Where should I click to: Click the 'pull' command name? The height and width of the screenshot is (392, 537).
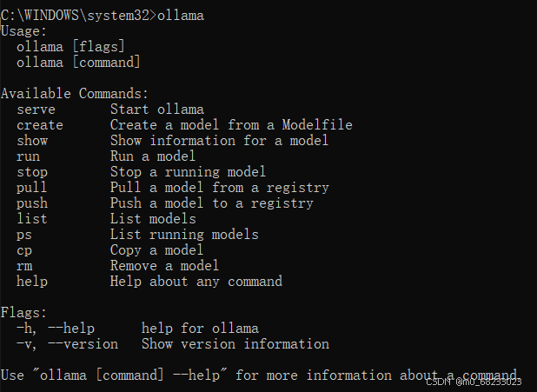click(32, 188)
